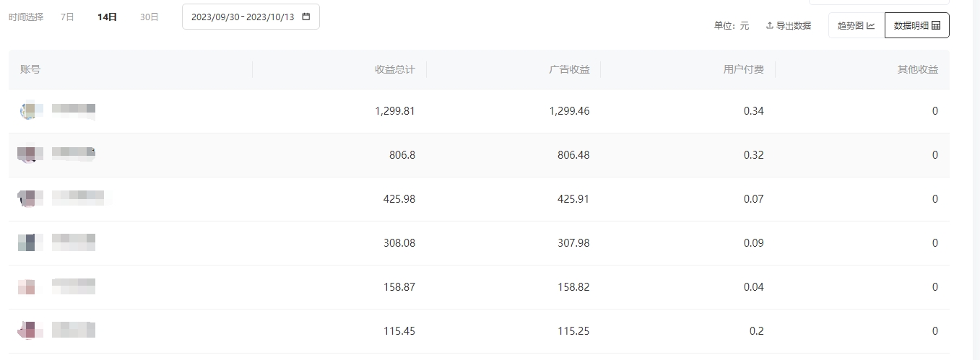
Task: Click the 广告收益 column header
Action: pos(569,69)
